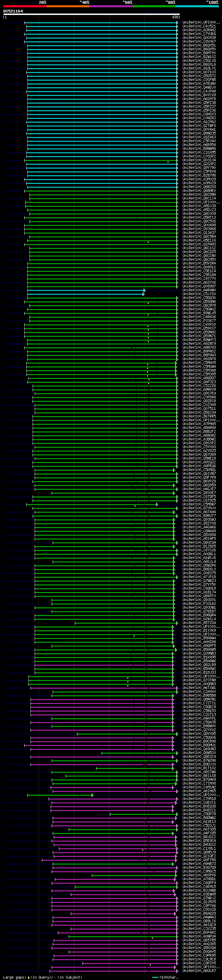Select hit label UniRef100_B2W1X2
Viewport: 222px width, 980px height.
pyautogui.click(x=199, y=57)
